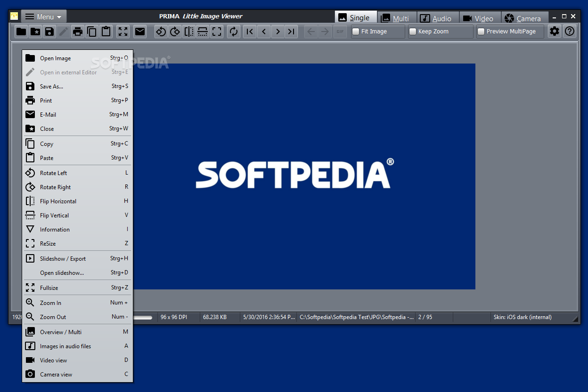Click the question mark help icon

570,32
